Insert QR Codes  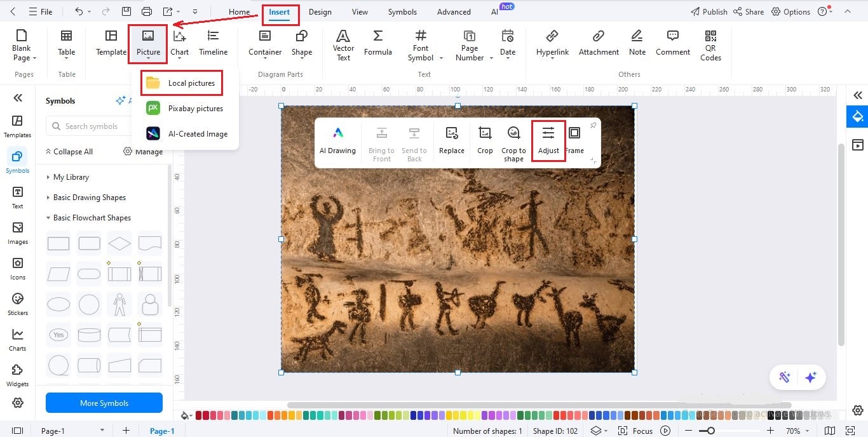pos(710,44)
